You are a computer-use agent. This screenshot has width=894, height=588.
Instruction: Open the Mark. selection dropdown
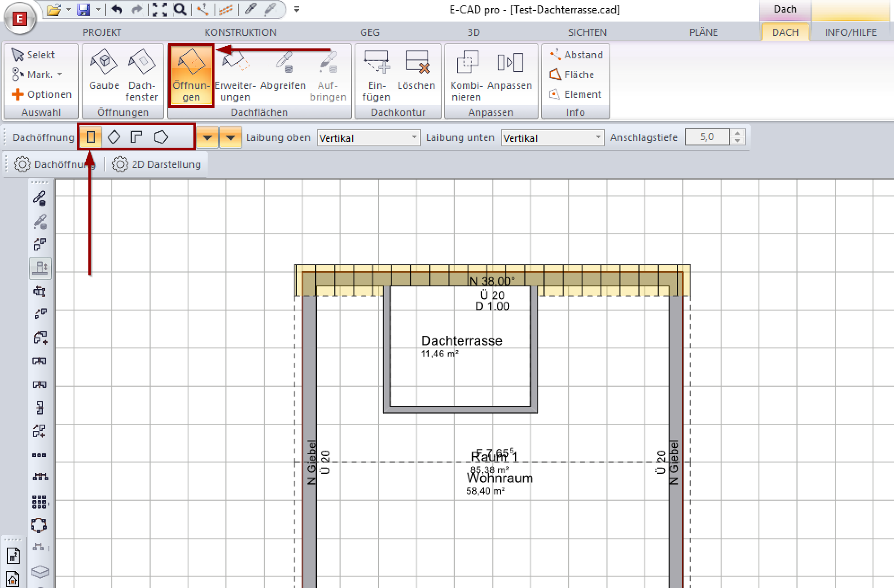(60, 75)
